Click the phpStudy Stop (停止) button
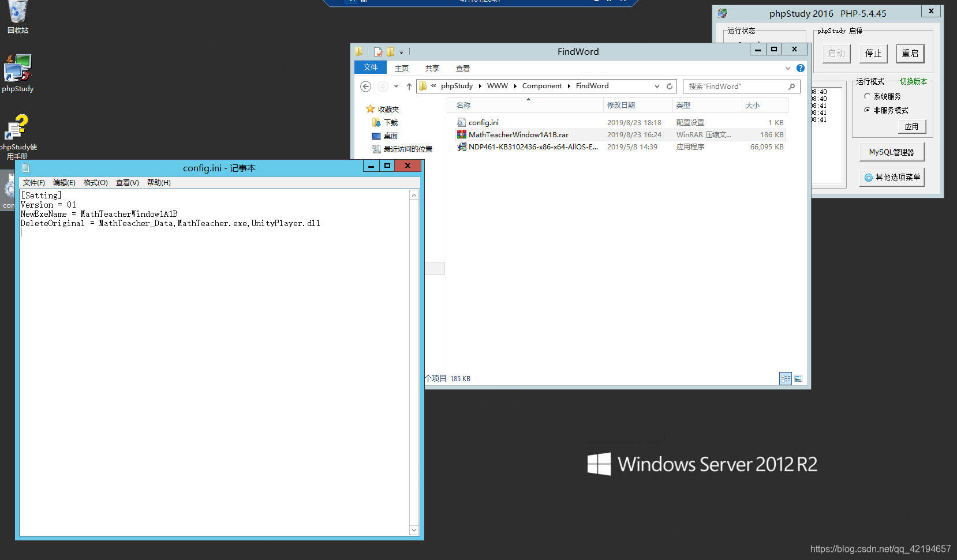 [x=873, y=54]
